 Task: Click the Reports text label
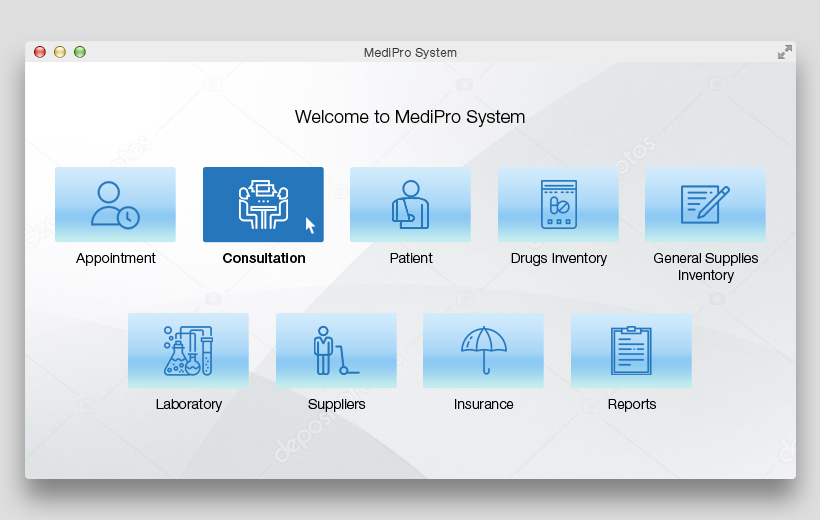point(632,404)
